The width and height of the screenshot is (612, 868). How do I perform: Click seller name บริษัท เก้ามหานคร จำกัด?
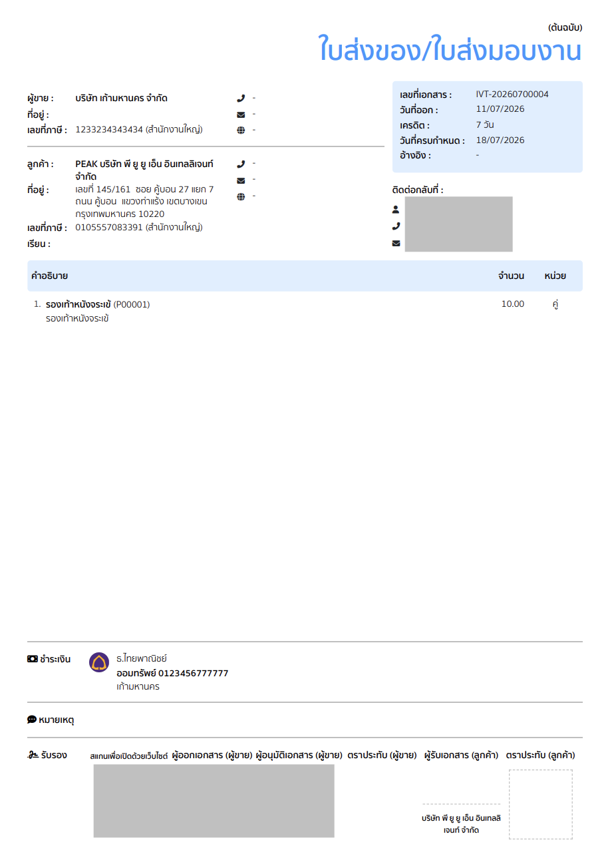(122, 99)
